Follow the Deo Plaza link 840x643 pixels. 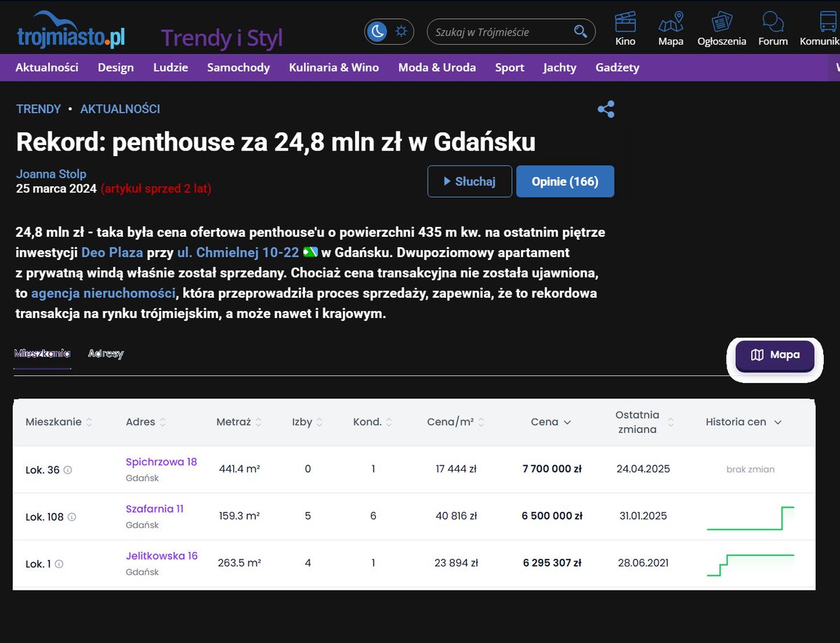tap(112, 252)
